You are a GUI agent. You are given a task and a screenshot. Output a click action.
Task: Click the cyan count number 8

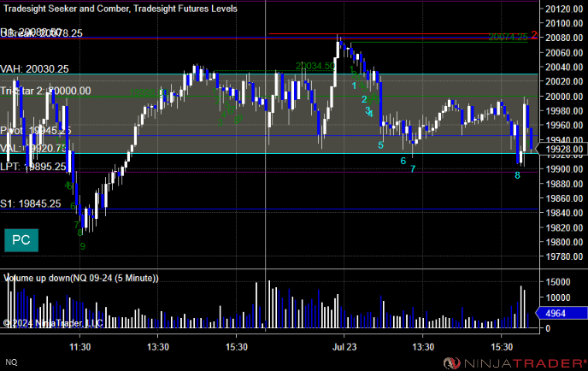click(518, 175)
